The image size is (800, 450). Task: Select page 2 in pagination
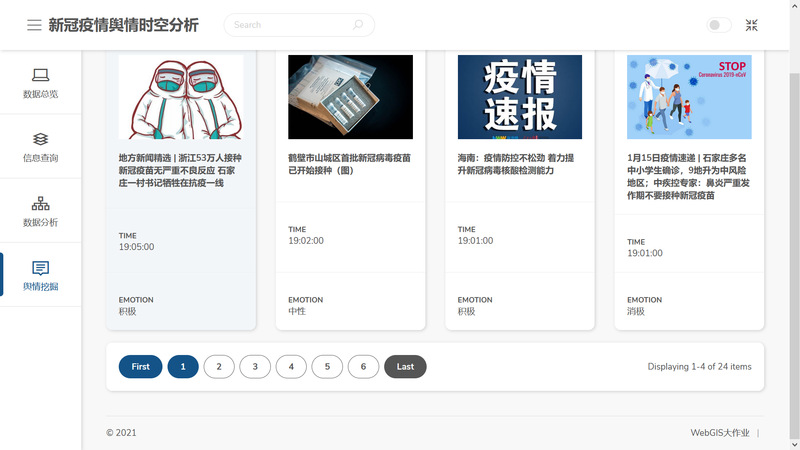(219, 367)
